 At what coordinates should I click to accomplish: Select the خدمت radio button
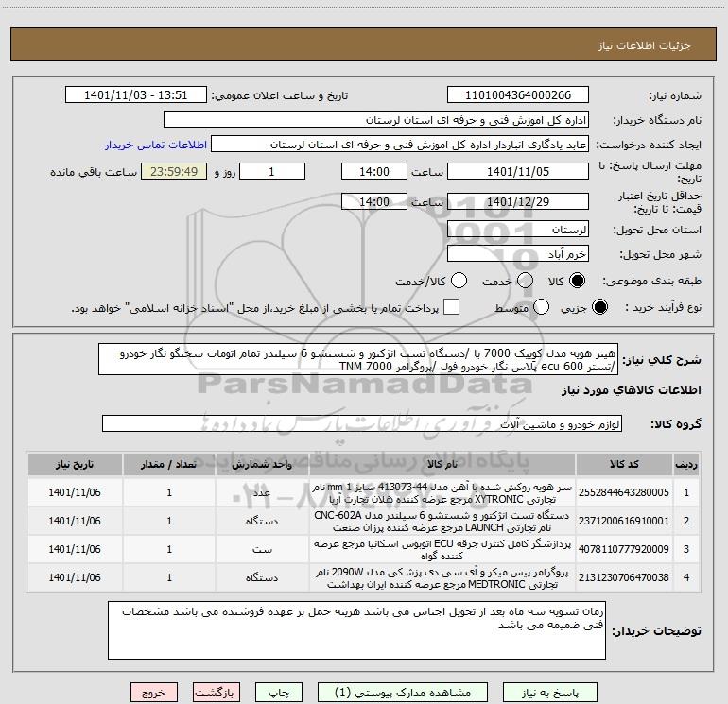pos(525,281)
